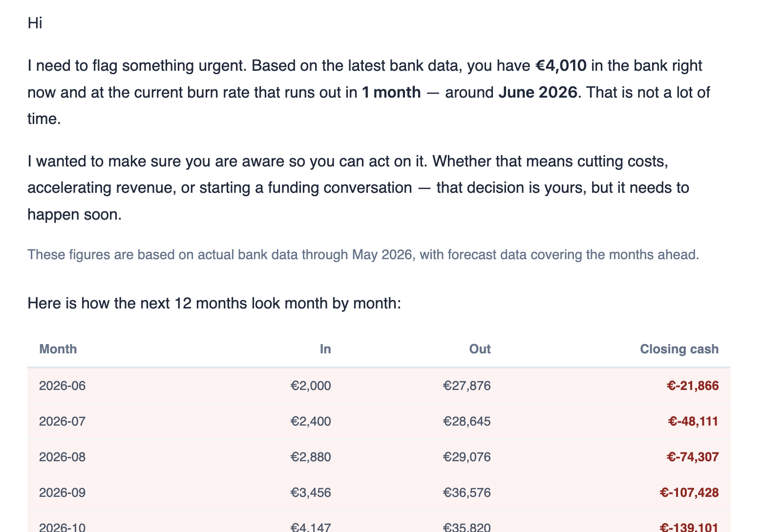Click the In column header
This screenshot has height=532, width=763.
[325, 349]
